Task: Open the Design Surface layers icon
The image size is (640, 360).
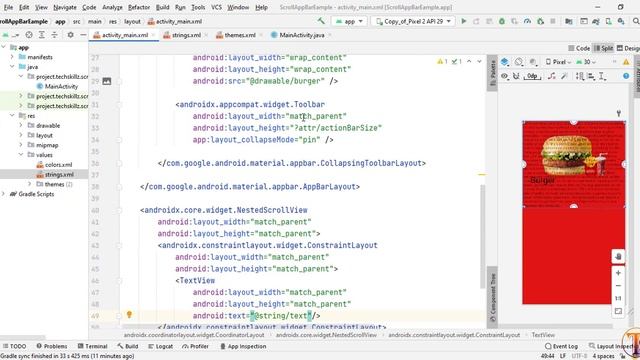Action: point(505,62)
